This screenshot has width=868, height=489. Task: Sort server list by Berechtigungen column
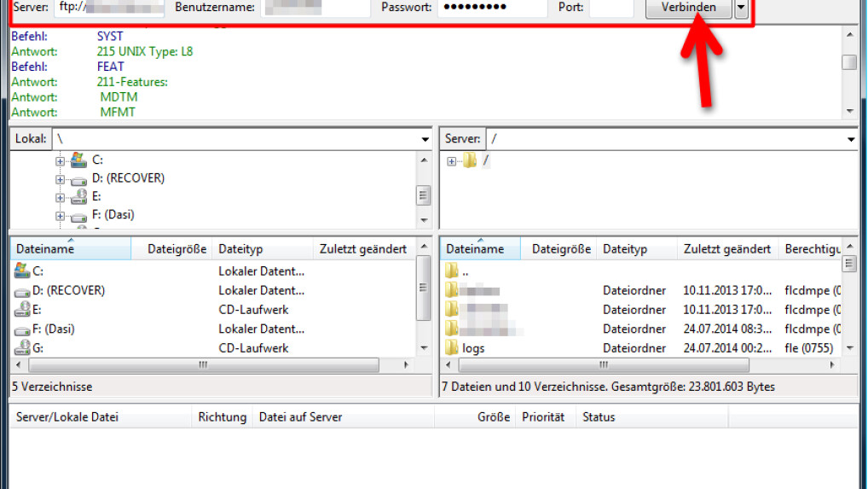click(810, 249)
